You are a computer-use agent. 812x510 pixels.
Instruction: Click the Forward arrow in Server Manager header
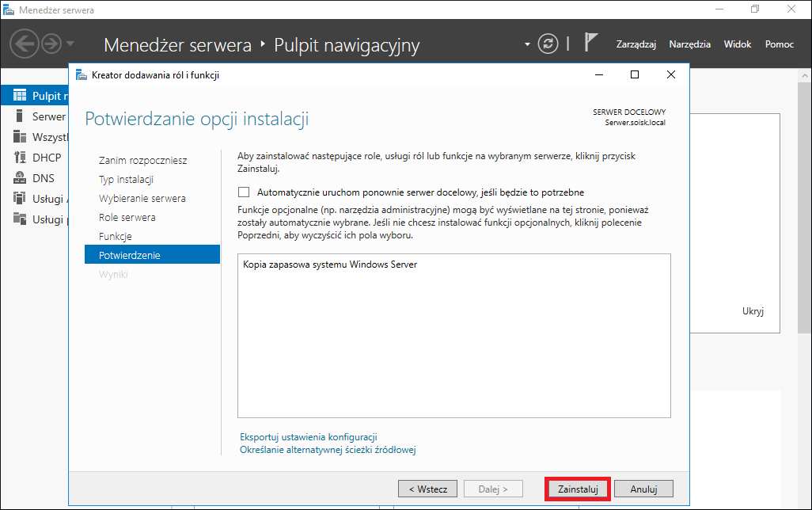[x=51, y=44]
